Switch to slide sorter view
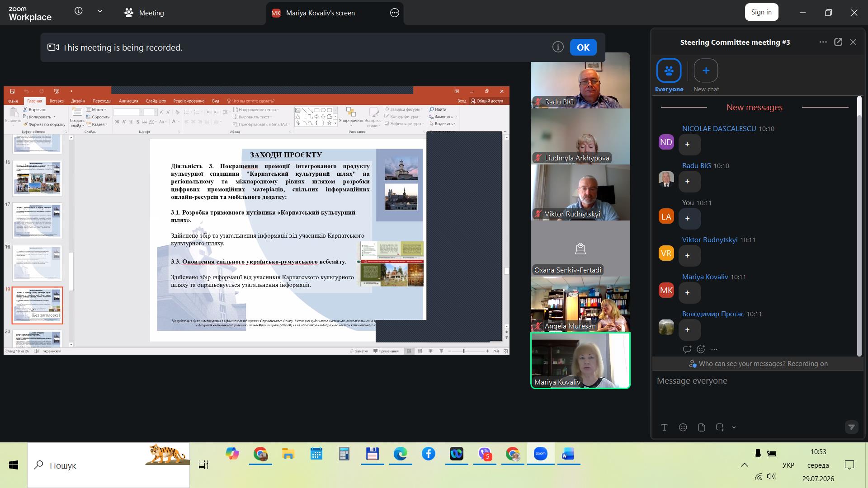Viewport: 868px width, 488px height. pyautogui.click(x=420, y=351)
